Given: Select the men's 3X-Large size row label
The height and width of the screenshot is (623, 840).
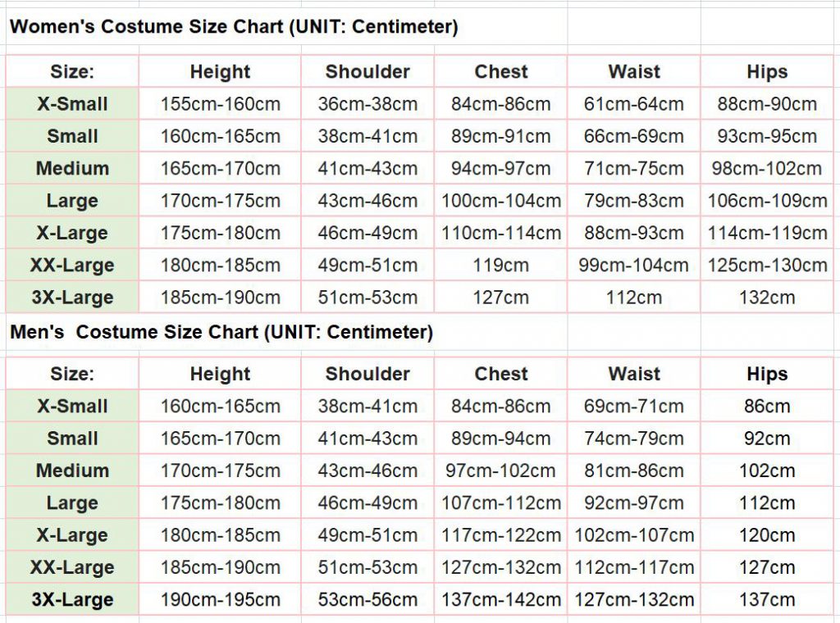Looking at the screenshot, I should pyautogui.click(x=72, y=599).
